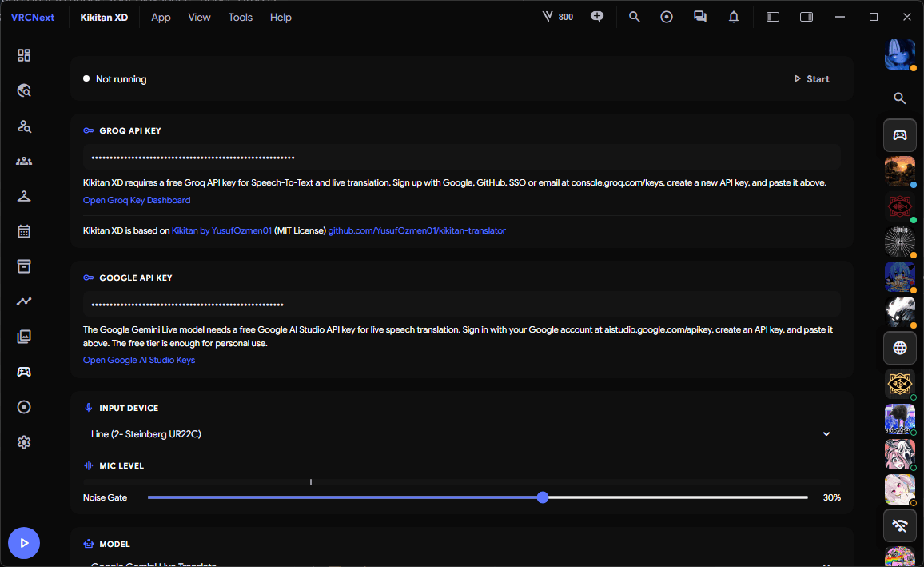This screenshot has width=924, height=567.
Task: Open the App menu
Action: [161, 17]
